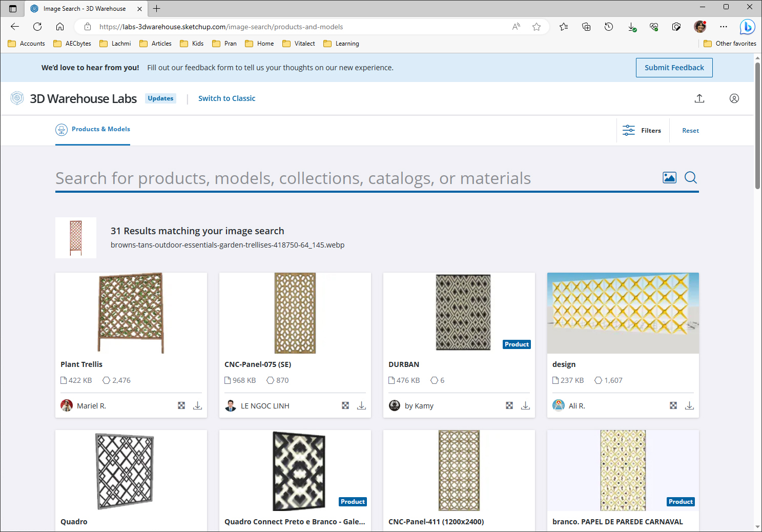Click the Submit Feedback button

click(x=674, y=68)
